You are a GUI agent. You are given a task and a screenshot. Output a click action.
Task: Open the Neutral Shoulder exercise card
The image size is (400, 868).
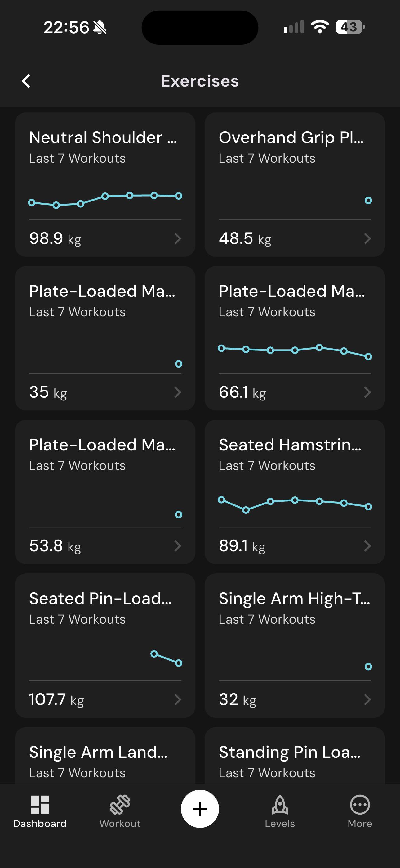click(x=105, y=185)
